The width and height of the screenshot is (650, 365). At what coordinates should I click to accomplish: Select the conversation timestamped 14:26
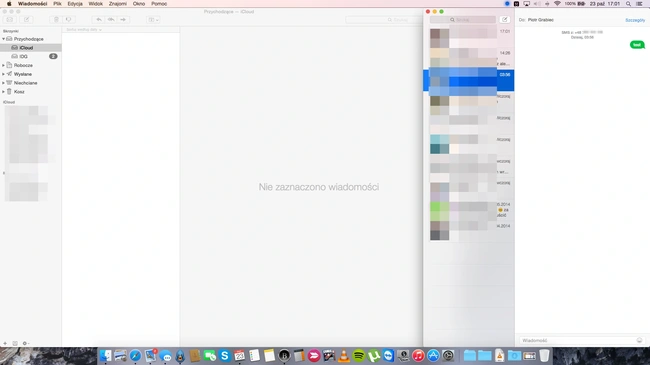tap(468, 58)
